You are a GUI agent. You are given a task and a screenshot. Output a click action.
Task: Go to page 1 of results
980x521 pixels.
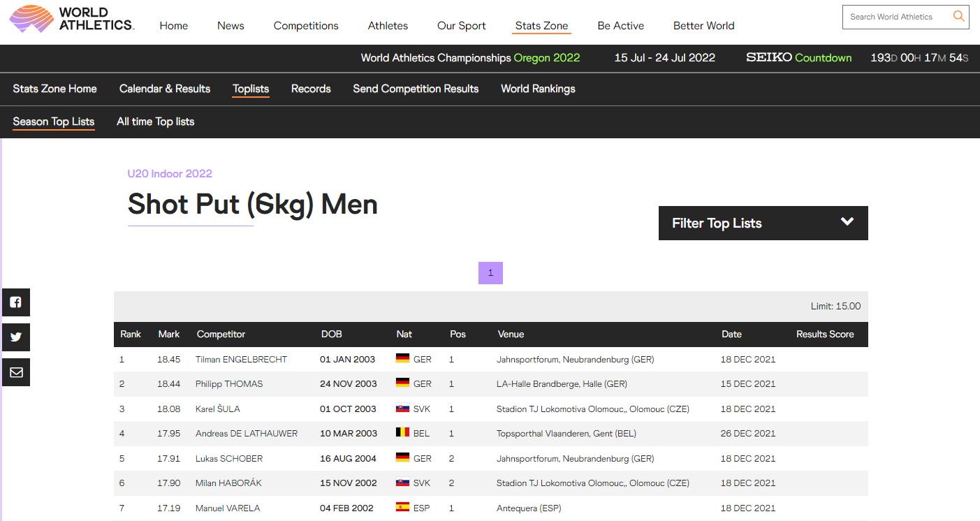pos(490,273)
